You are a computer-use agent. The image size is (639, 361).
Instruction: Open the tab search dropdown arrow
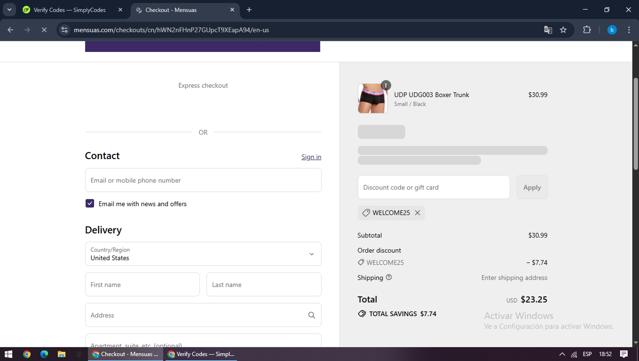(9, 10)
